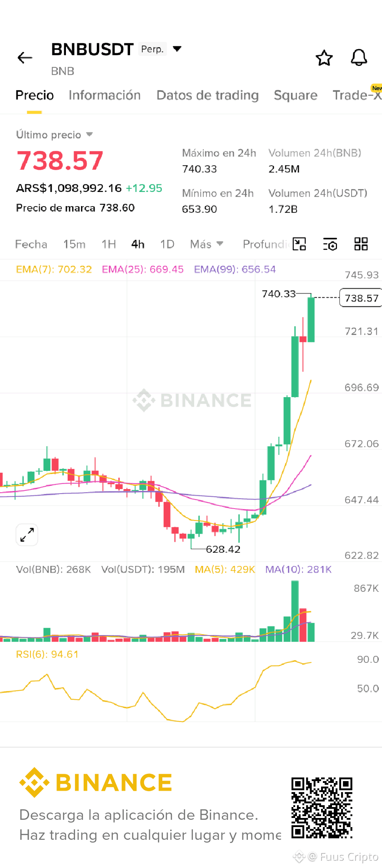This screenshot has height=868, width=382.
Task: Select the 15m timeframe
Action: point(75,244)
